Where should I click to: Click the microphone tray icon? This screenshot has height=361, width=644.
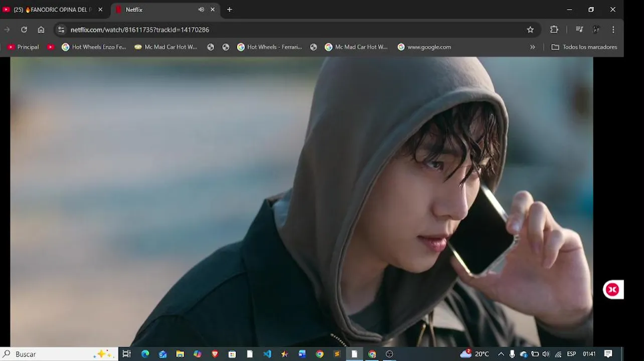click(x=512, y=354)
